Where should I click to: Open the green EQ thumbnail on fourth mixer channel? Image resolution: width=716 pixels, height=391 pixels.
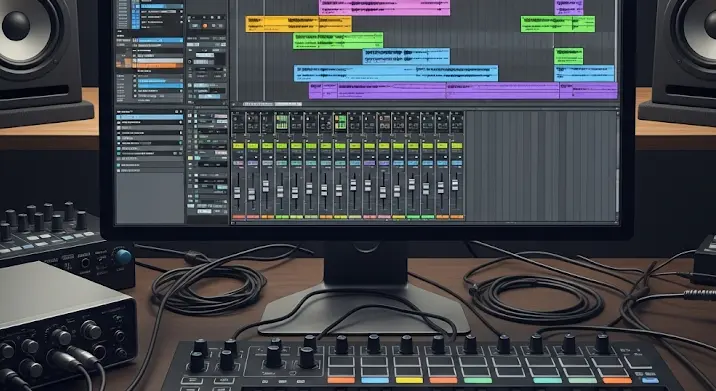pos(282,122)
